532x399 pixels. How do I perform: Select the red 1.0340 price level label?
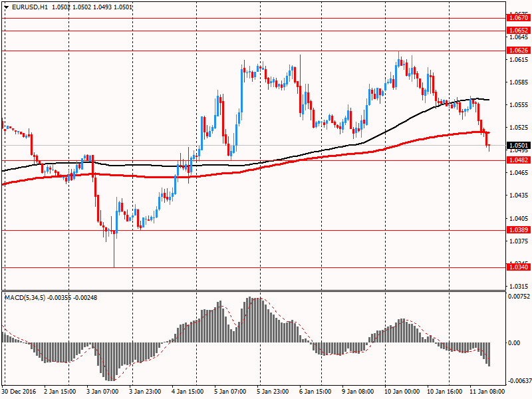tap(518, 267)
